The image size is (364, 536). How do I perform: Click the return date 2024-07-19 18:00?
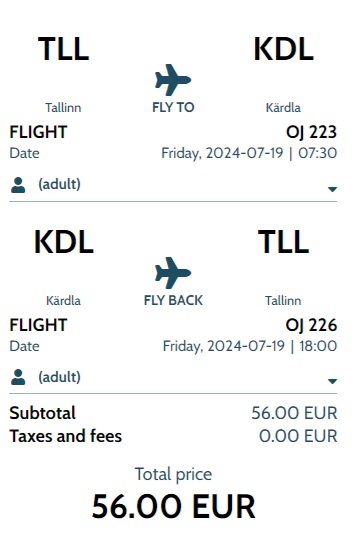pyautogui.click(x=250, y=346)
